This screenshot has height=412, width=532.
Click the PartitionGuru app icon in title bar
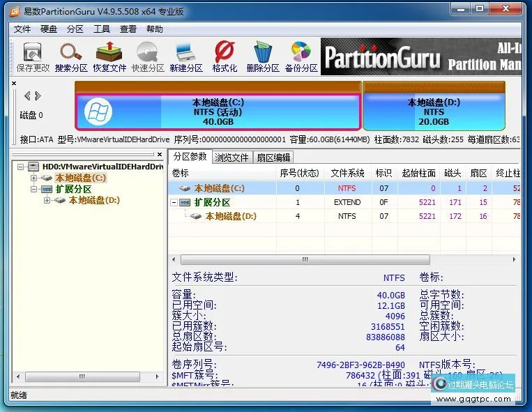pyautogui.click(x=15, y=11)
